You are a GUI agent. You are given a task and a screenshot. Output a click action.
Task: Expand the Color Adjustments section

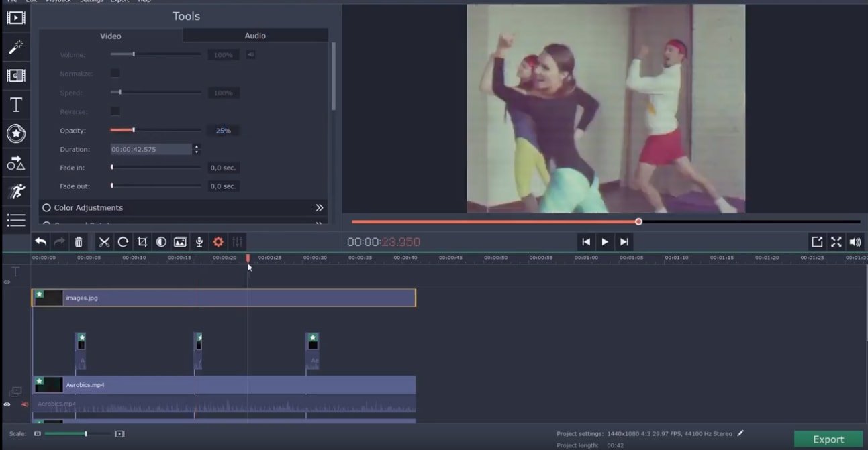point(320,207)
